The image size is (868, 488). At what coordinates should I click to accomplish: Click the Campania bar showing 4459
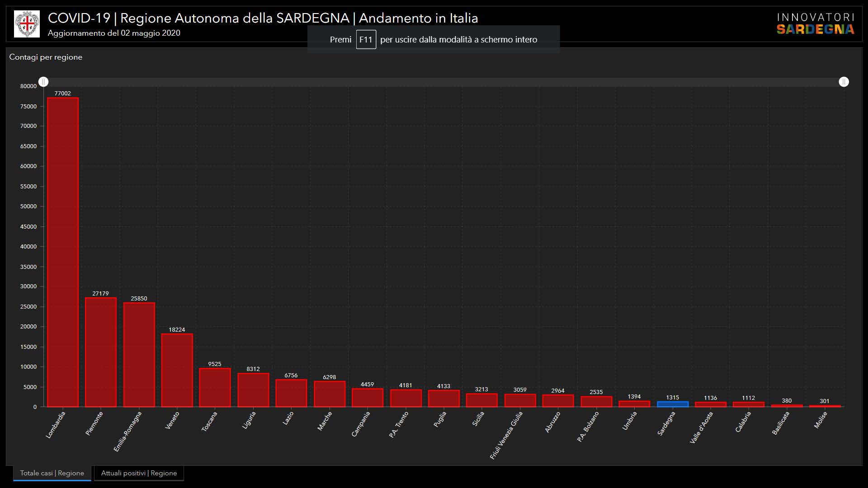[x=368, y=398]
